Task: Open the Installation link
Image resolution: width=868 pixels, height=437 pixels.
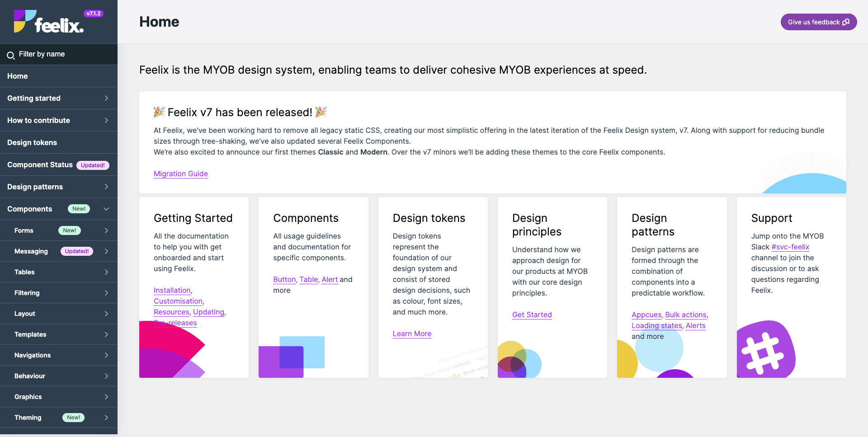Action: click(172, 290)
